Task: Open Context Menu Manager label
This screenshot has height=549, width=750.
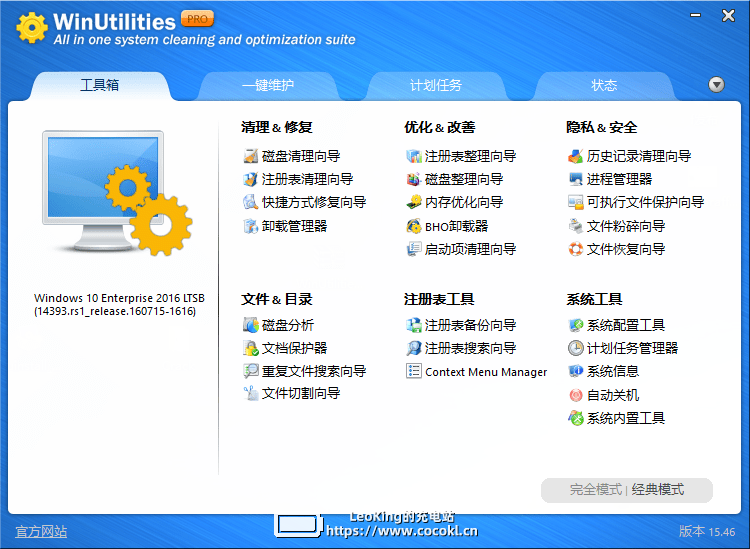Action: pos(486,372)
